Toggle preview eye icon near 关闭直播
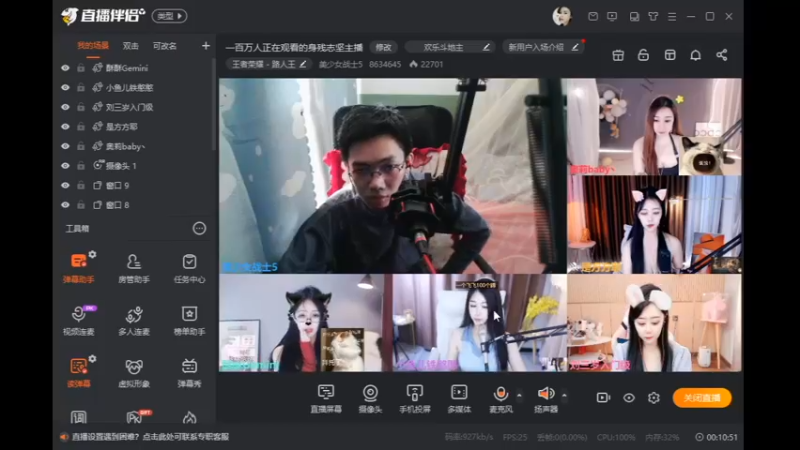The width and height of the screenshot is (800, 450). (x=629, y=397)
